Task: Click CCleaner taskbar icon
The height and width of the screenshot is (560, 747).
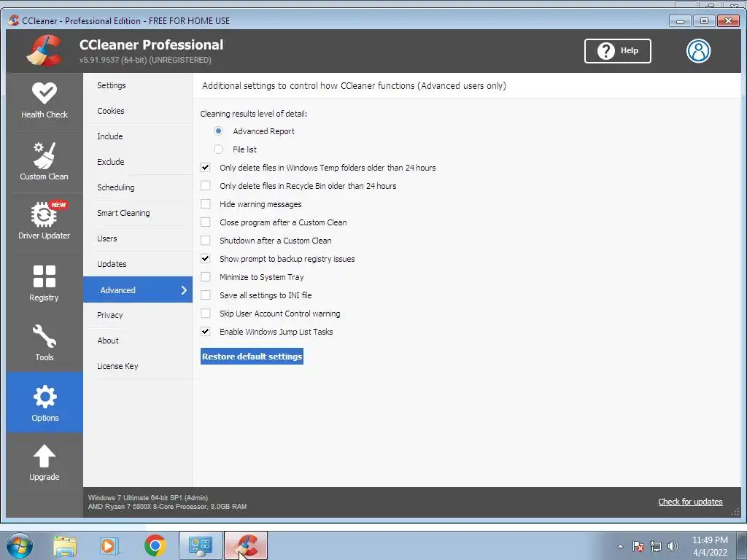Action: (245, 545)
